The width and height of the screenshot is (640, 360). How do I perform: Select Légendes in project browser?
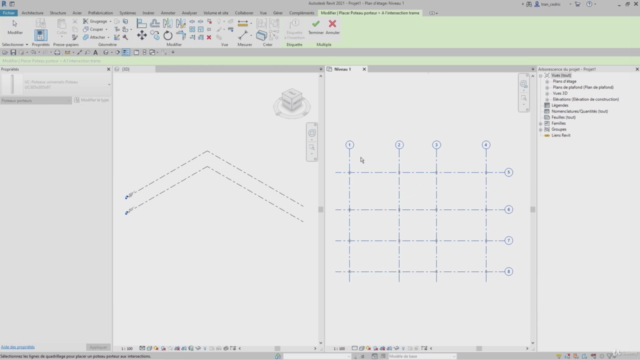(x=560, y=105)
